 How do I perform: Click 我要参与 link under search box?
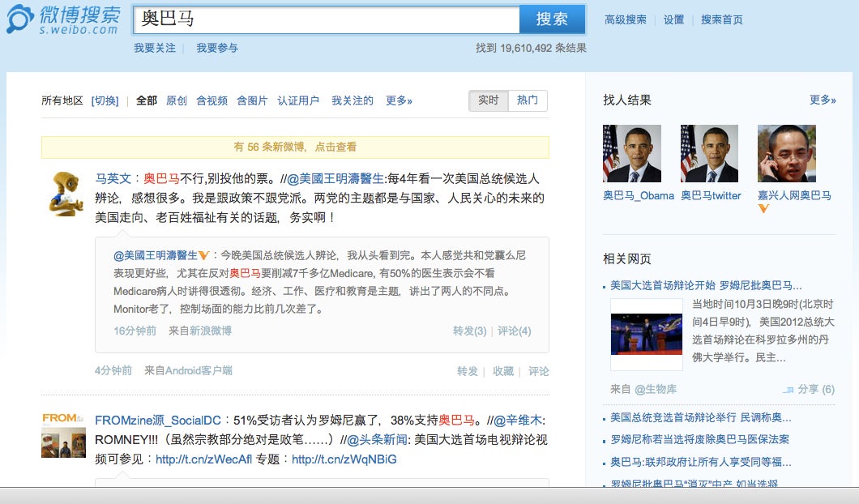[217, 48]
